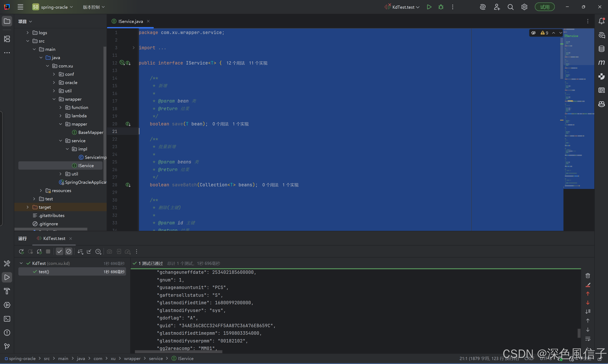Screen dimensions: 608x364
Task: Close the IService.java tab
Action: coord(148,21)
